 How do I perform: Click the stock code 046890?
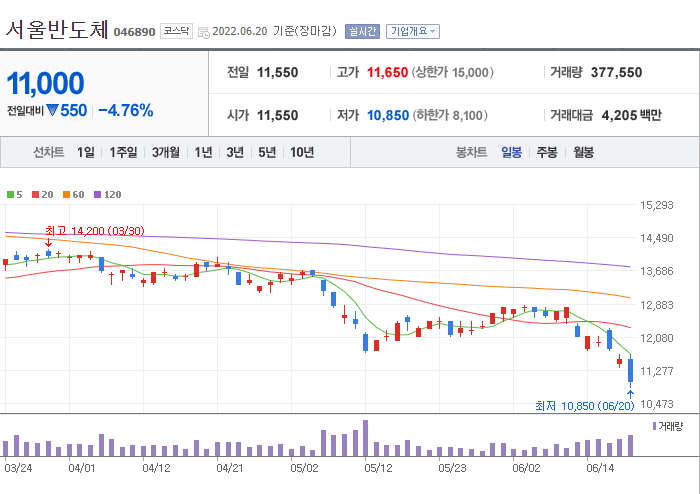click(134, 32)
